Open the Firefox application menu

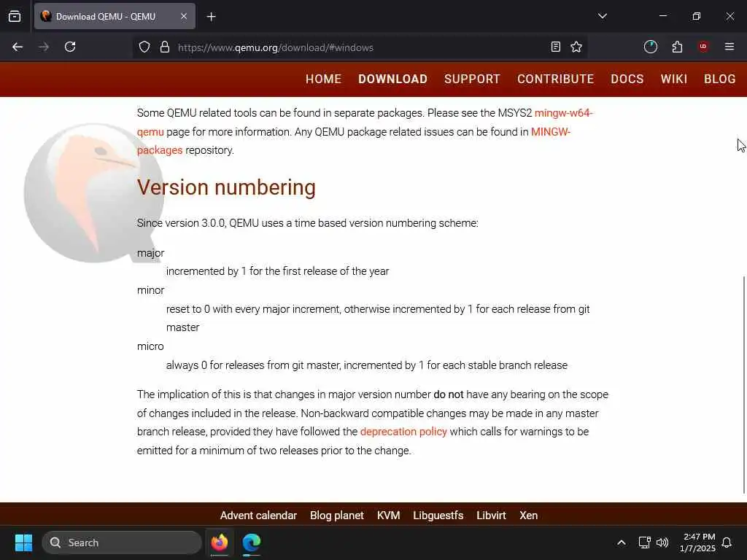729,47
